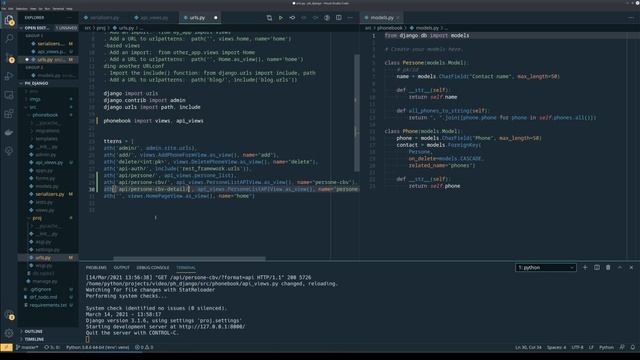Add a new terminal with plus icon
Screen dimensions: 640x360
tap(585, 267)
